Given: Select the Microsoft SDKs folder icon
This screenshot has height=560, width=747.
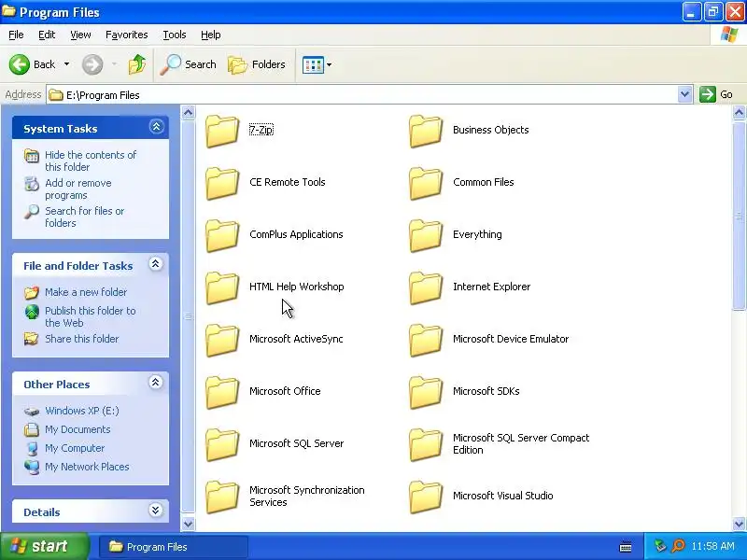Looking at the screenshot, I should click(x=426, y=392).
